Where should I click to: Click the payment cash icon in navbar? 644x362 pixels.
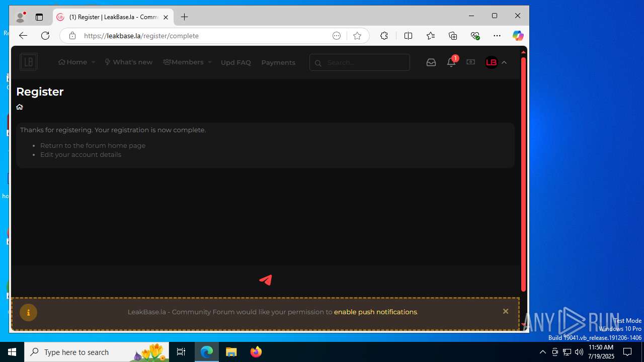tap(470, 62)
